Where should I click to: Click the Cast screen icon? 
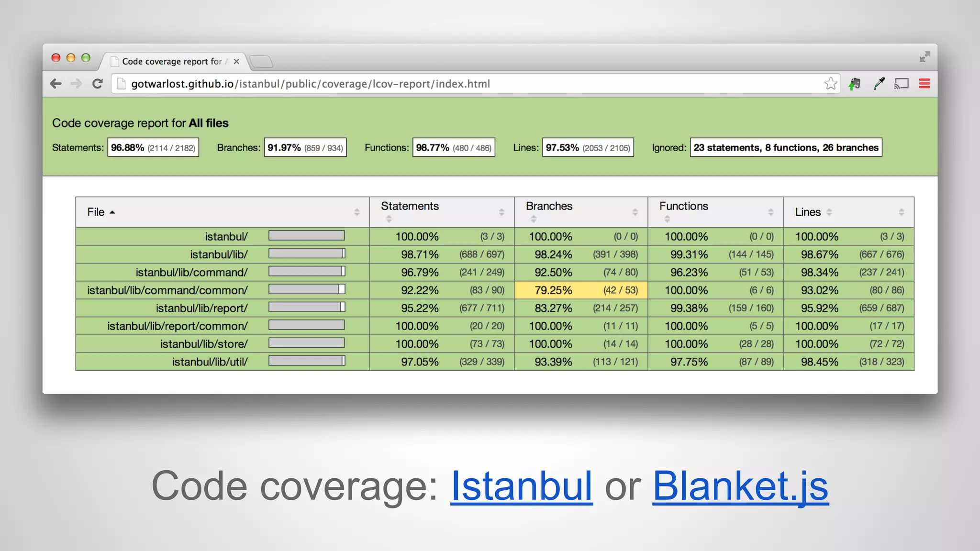click(902, 84)
